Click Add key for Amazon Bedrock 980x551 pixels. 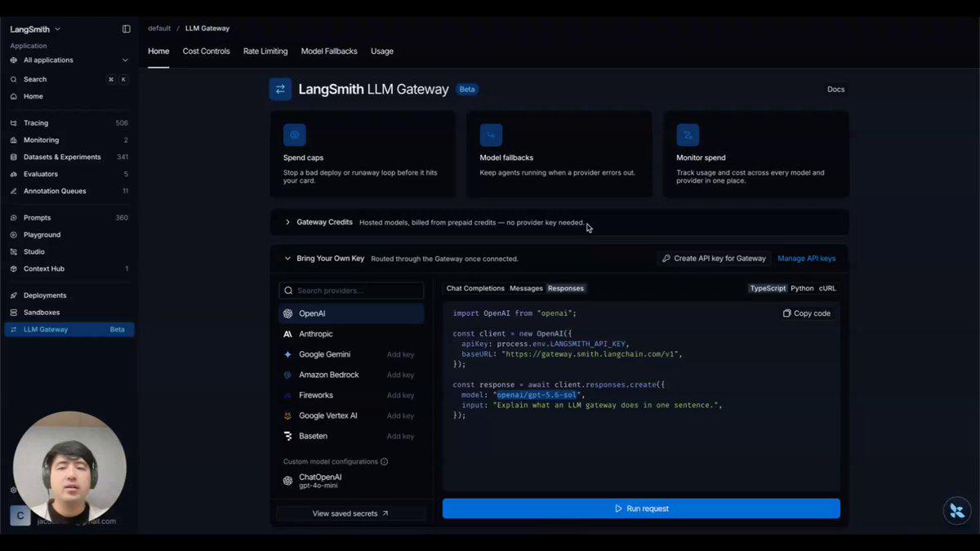(400, 375)
